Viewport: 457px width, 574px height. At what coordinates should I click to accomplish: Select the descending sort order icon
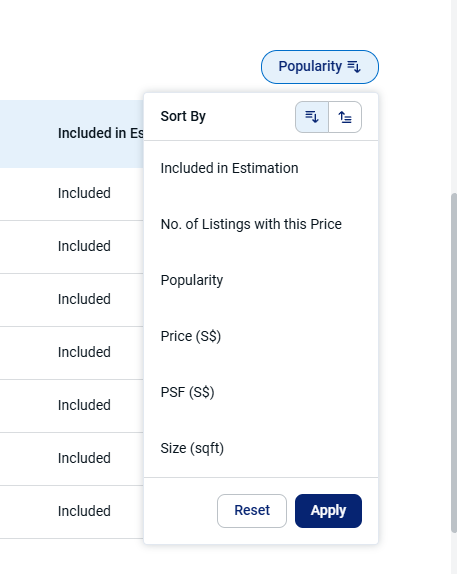point(312,117)
